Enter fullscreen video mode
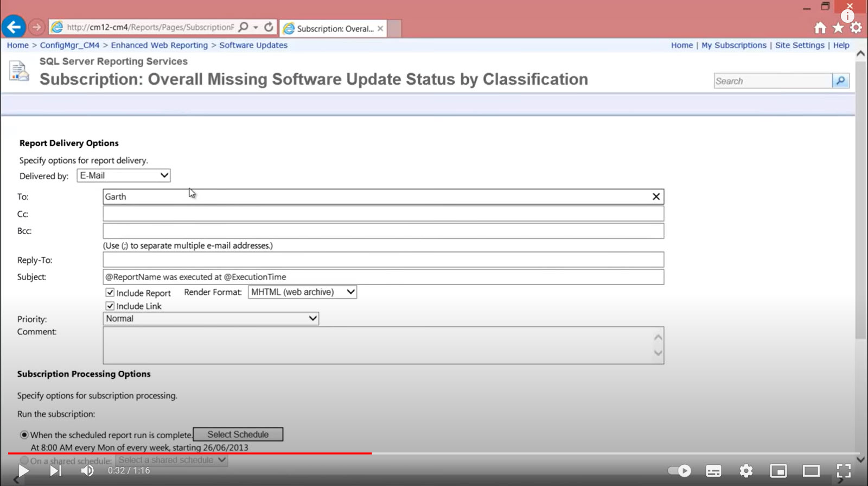The width and height of the screenshot is (868, 486). tap(843, 471)
